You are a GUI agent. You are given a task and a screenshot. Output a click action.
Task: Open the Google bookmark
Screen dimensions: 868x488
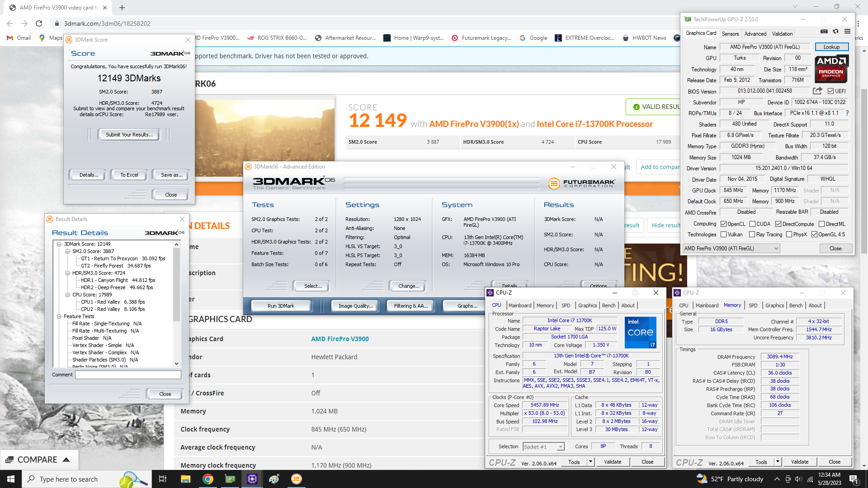(533, 38)
